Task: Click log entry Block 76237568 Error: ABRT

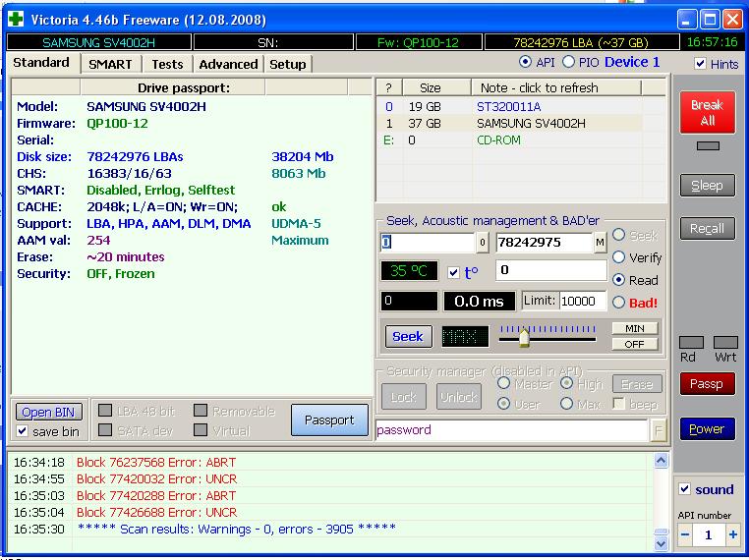Action: [156, 462]
